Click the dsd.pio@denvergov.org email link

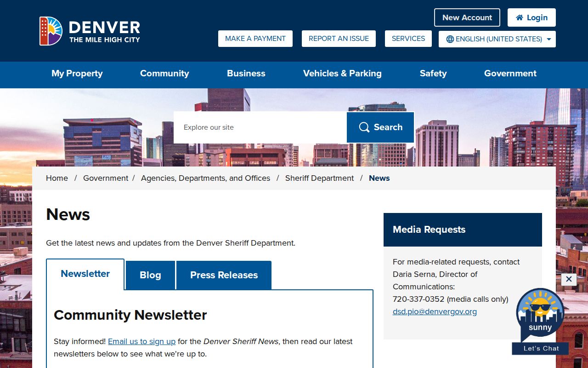[435, 311]
